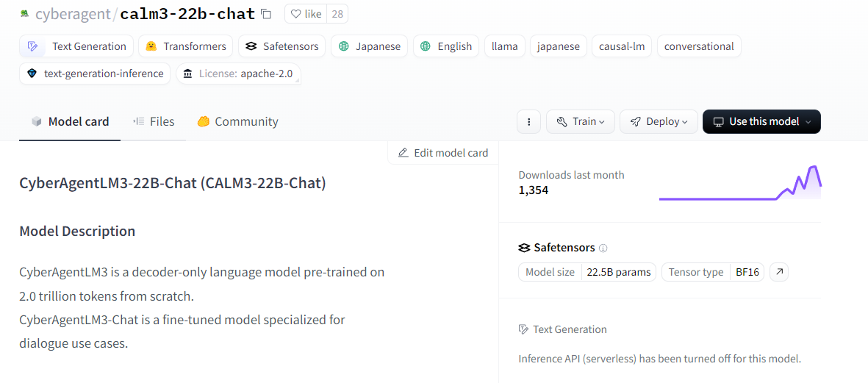Click the Edit model card pencil icon
The width and height of the screenshot is (868, 383).
[403, 153]
